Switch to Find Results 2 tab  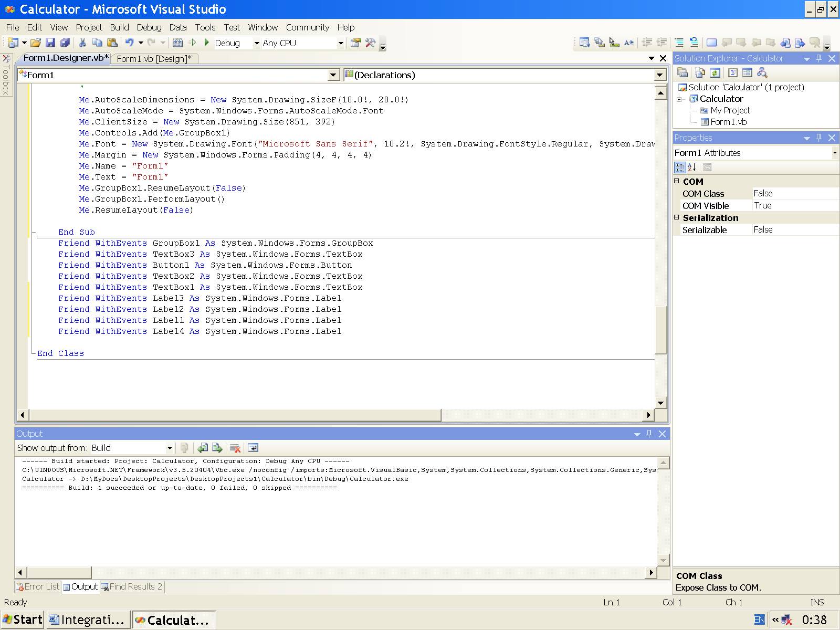[x=132, y=587]
